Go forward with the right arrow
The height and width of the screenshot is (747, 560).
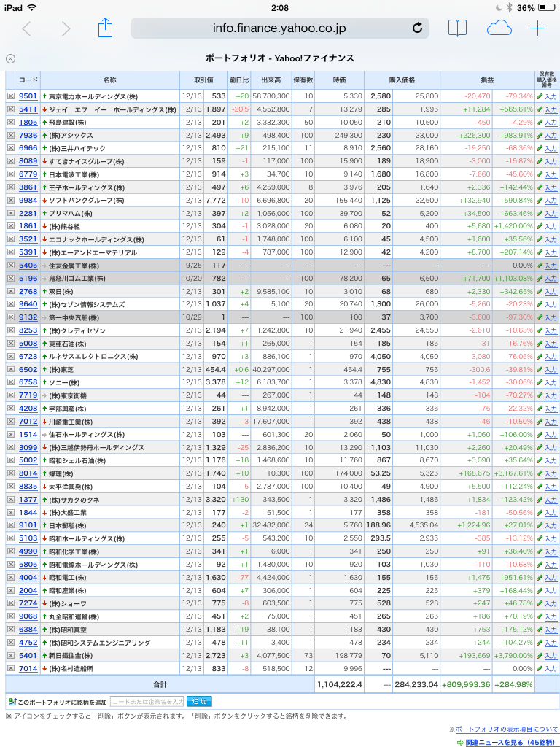[66, 28]
